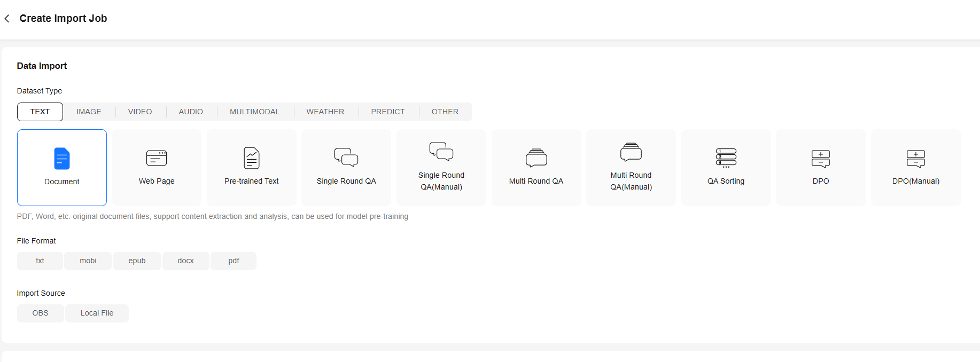This screenshot has height=362, width=980.
Task: Pick the epub file format
Action: click(137, 261)
